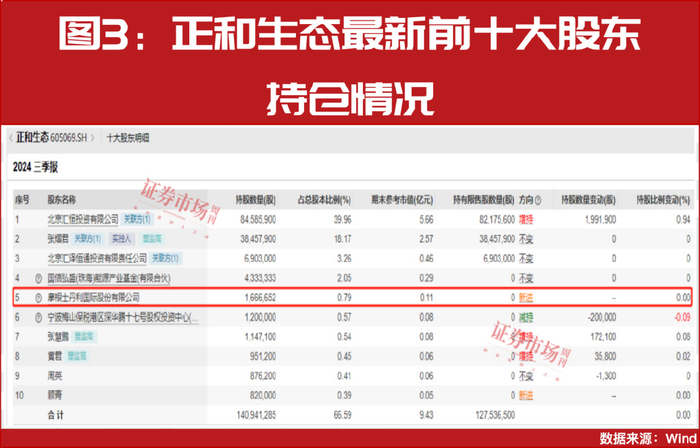Select shareholder name 张熠君
700x448 pixels.
(x=58, y=239)
